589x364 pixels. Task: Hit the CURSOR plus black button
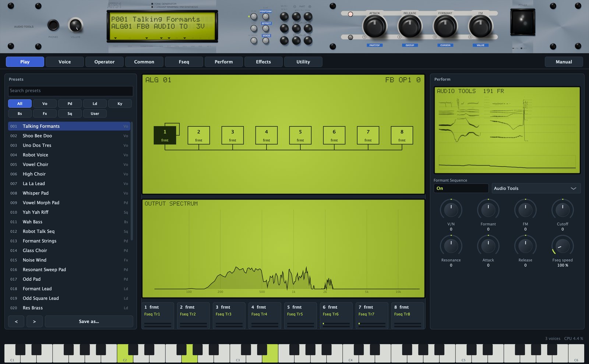pos(308,29)
